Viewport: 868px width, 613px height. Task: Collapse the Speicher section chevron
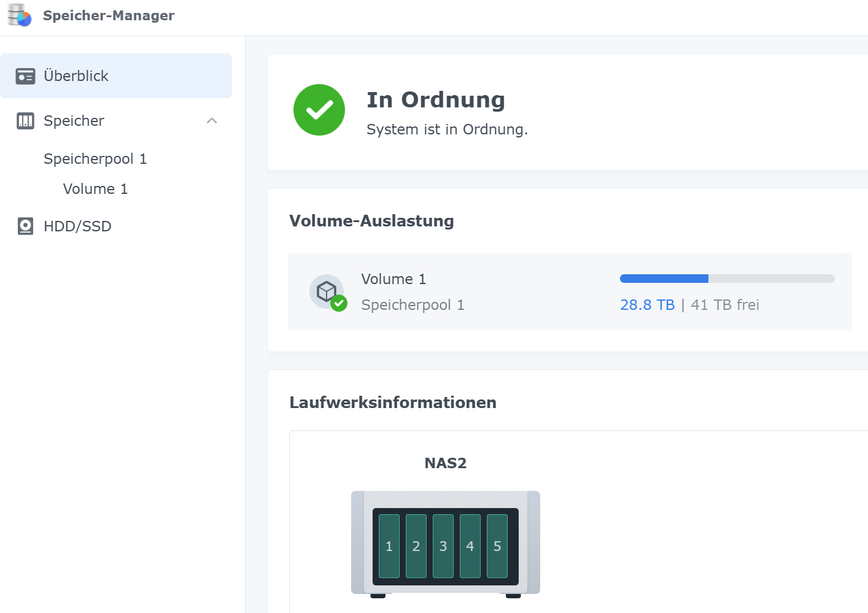[x=212, y=121]
